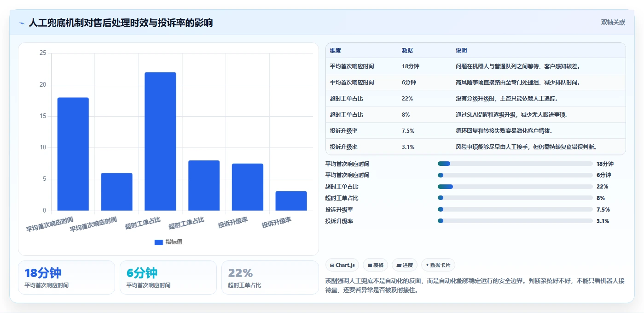Click the progress bar labelled 18分钟

515,164
